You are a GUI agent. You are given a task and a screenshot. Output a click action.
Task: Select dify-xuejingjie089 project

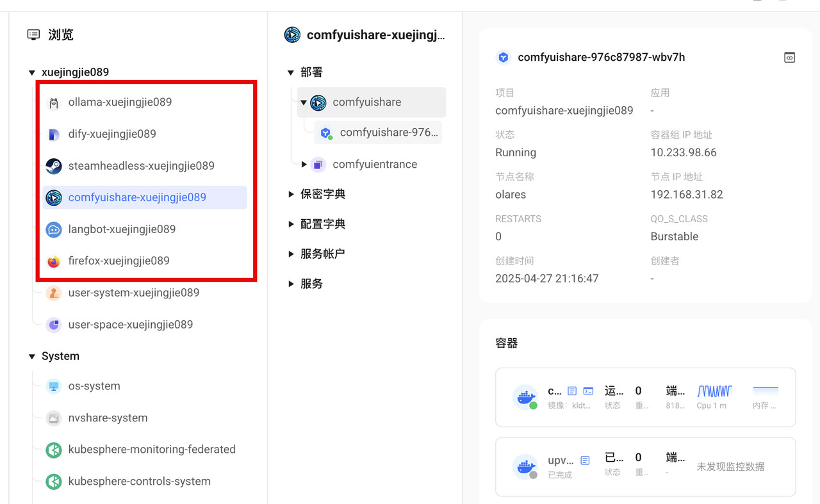tap(112, 134)
